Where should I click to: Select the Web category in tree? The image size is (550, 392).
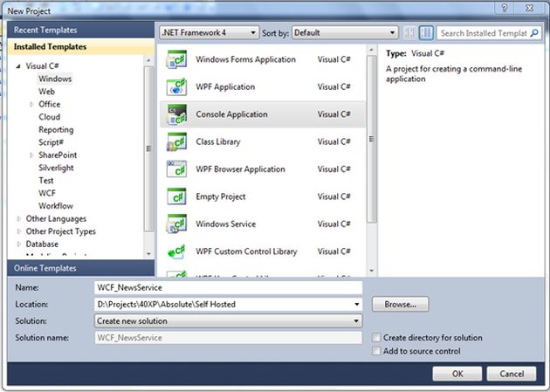point(46,92)
